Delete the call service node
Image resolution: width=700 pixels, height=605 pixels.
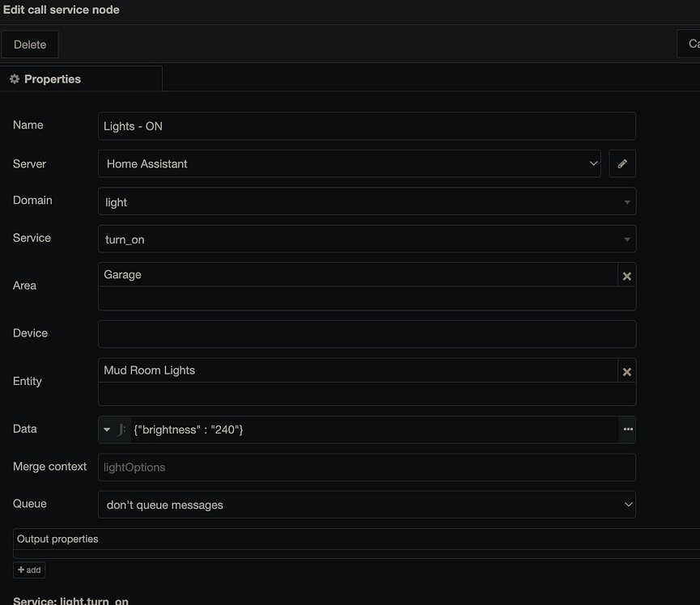pyautogui.click(x=30, y=44)
